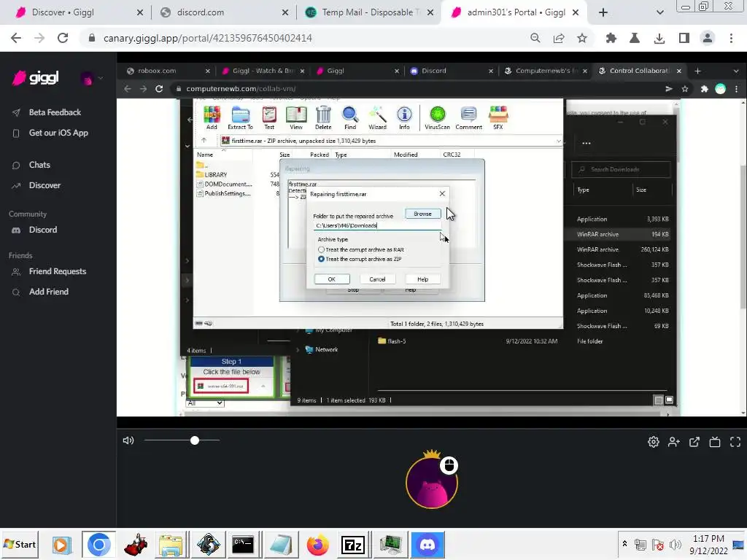Select the inner Discord tab
The width and height of the screenshot is (747, 560).
coord(450,71)
